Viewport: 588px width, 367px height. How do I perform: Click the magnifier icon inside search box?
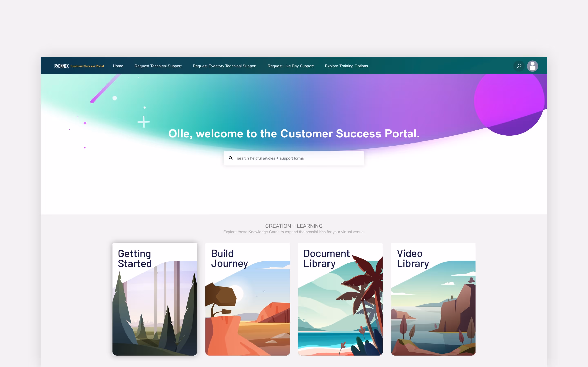click(x=231, y=158)
